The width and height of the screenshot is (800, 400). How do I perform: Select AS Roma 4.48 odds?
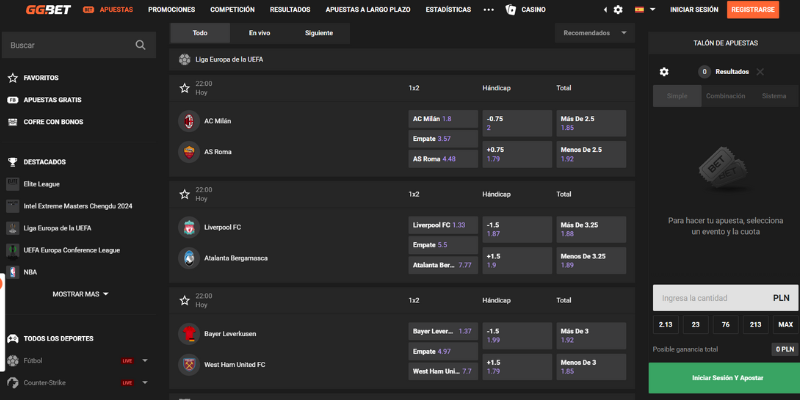[443, 159]
